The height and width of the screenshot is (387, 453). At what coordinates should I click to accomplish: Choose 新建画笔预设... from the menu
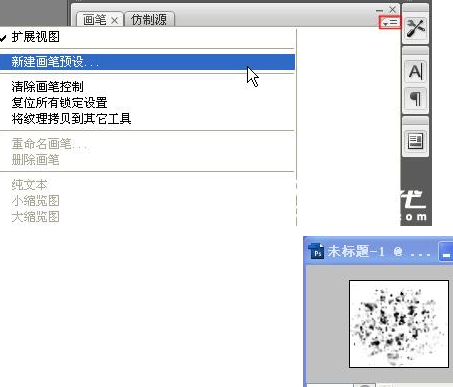147,62
